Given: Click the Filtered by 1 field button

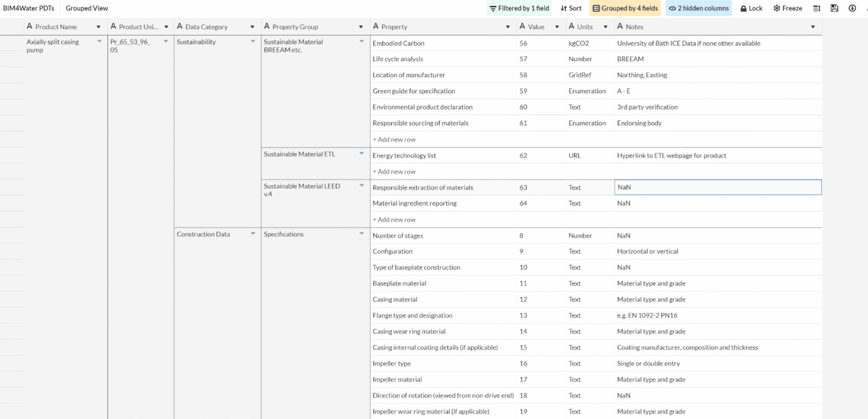Looking at the screenshot, I should [519, 8].
